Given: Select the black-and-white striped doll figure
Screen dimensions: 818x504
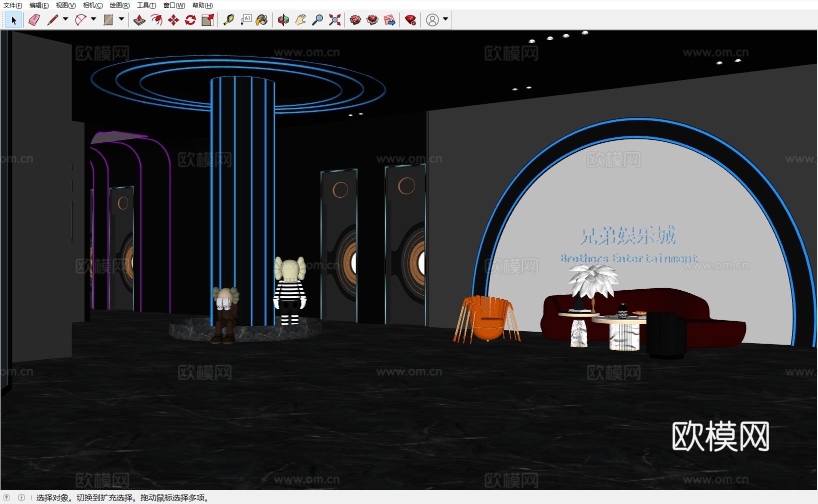Looking at the screenshot, I should [x=289, y=291].
